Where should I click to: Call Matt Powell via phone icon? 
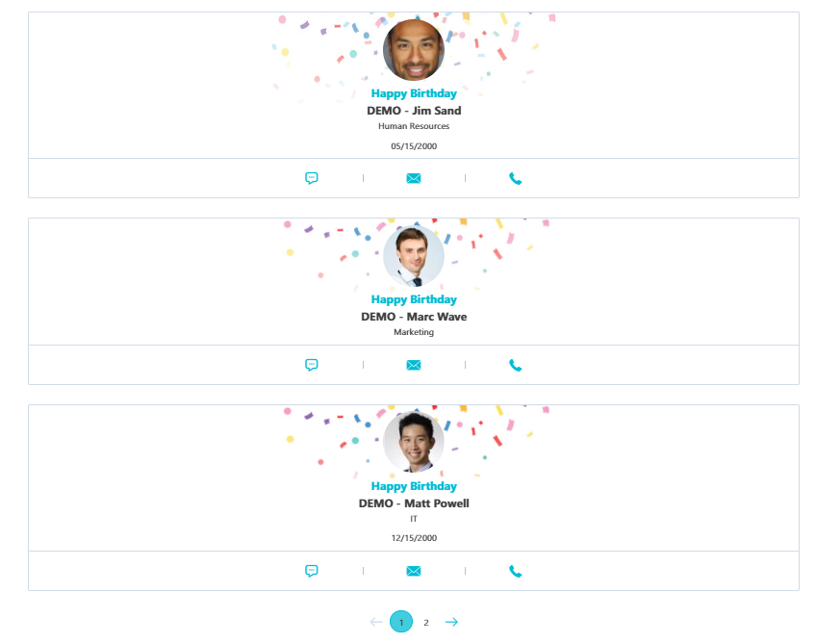tap(515, 571)
